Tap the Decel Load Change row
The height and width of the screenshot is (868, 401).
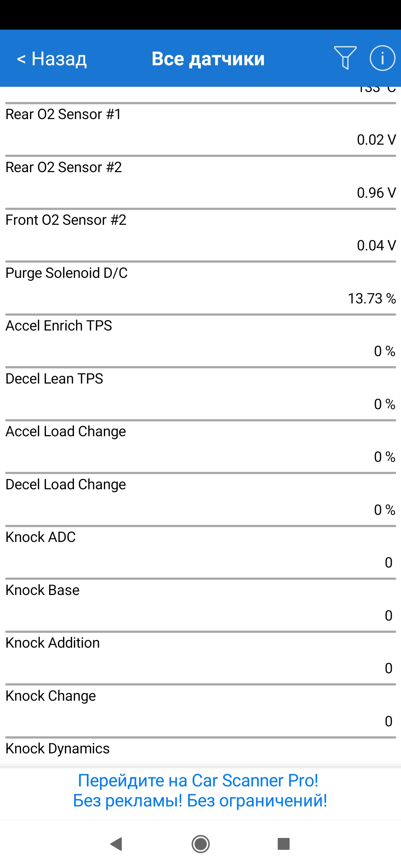(x=200, y=497)
